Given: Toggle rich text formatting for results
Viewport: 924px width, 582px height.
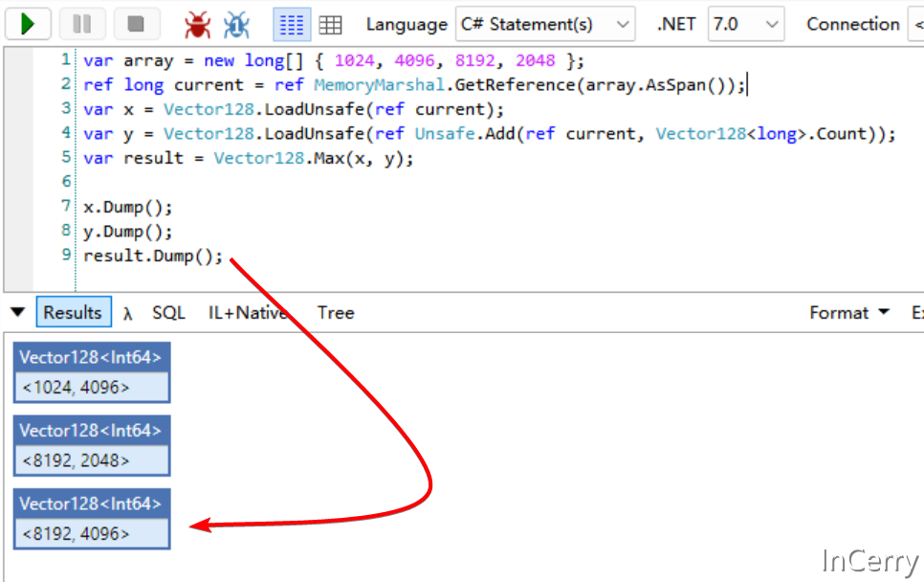Looking at the screenshot, I should tap(292, 24).
